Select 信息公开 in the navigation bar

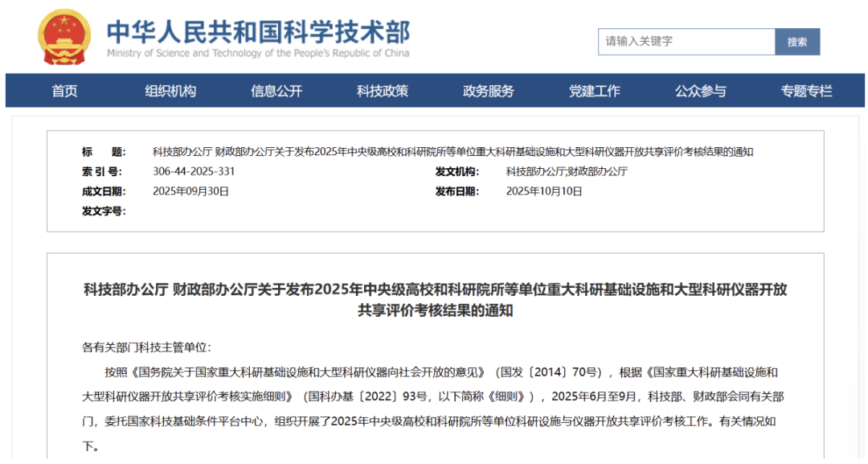pyautogui.click(x=276, y=91)
